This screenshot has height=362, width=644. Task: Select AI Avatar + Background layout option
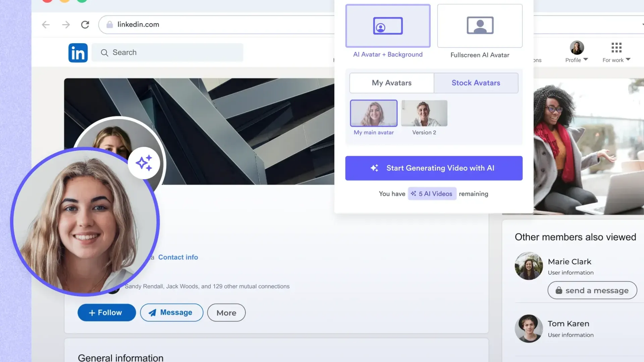(x=388, y=26)
